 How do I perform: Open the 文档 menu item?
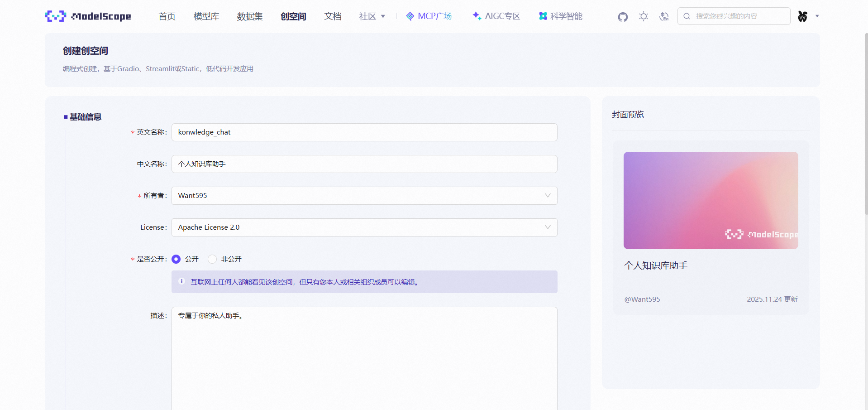[x=333, y=16]
